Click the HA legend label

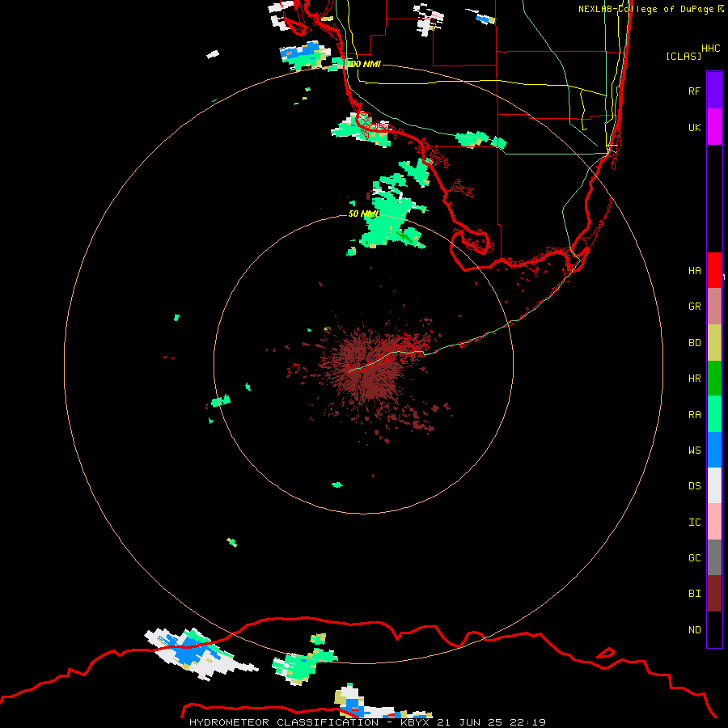pos(694,271)
